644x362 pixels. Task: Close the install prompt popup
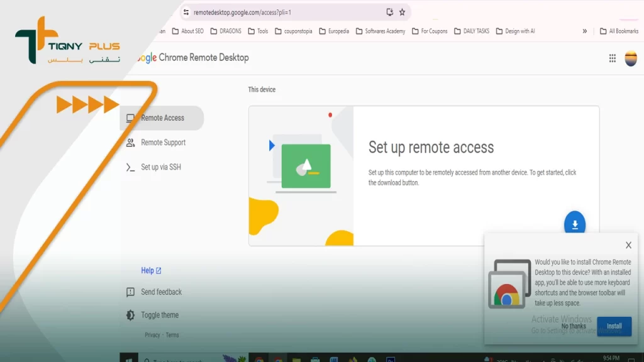pos(628,245)
